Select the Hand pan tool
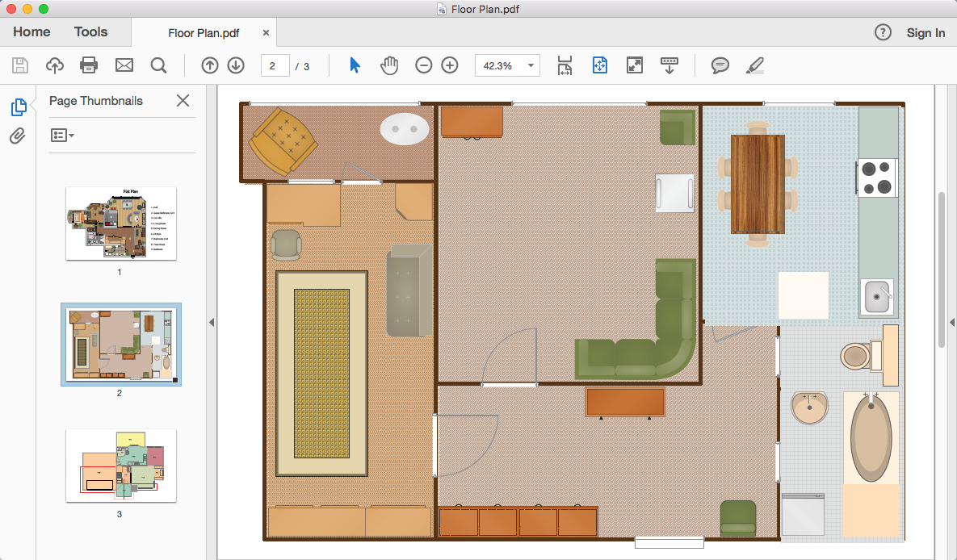The width and height of the screenshot is (957, 560). point(389,65)
